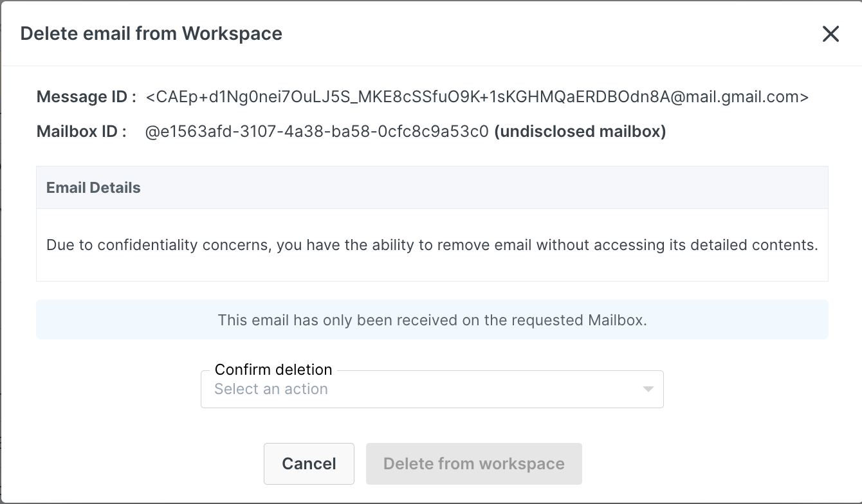Expand the dropdown arrow in Confirm deletion
This screenshot has width=862, height=504.
tap(648, 389)
